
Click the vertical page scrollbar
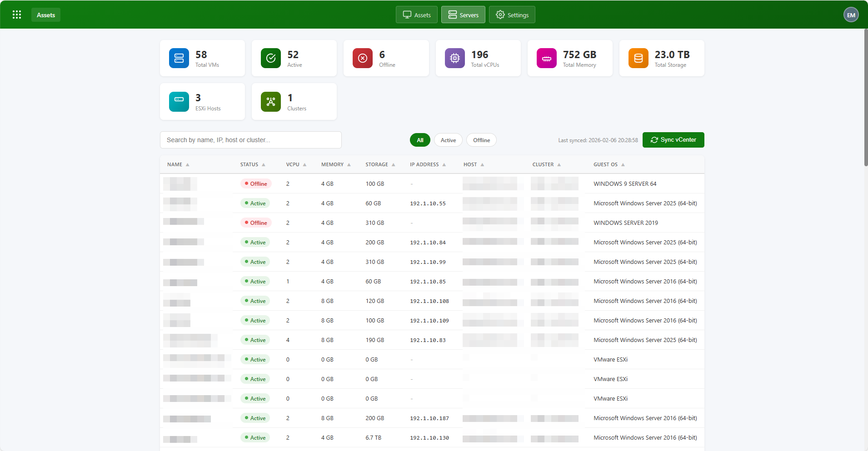coord(866,98)
